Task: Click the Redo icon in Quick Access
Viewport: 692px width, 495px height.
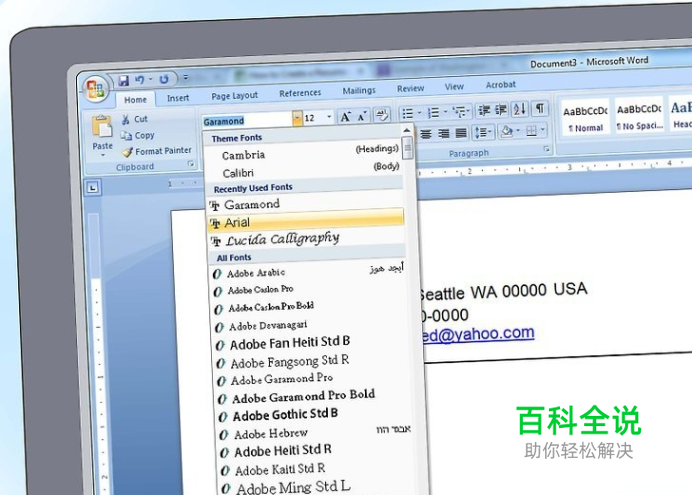Action: coord(164,79)
